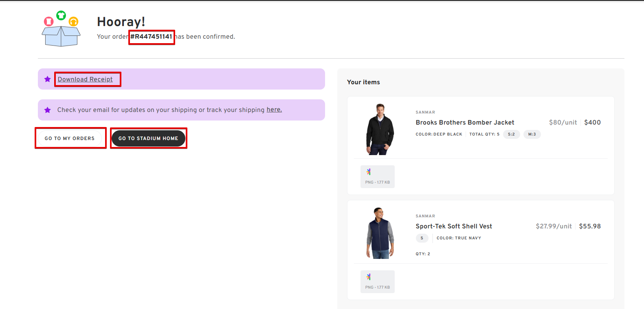Open Sport-Tek Soft Shell Vest product image
644x309 pixels.
click(380, 233)
